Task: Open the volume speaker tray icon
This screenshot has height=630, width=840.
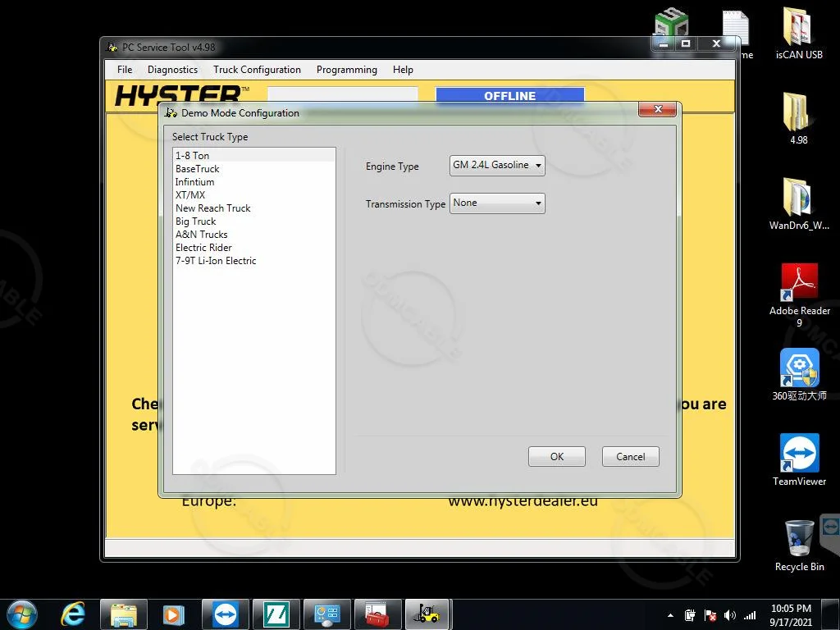Action: 729,615
